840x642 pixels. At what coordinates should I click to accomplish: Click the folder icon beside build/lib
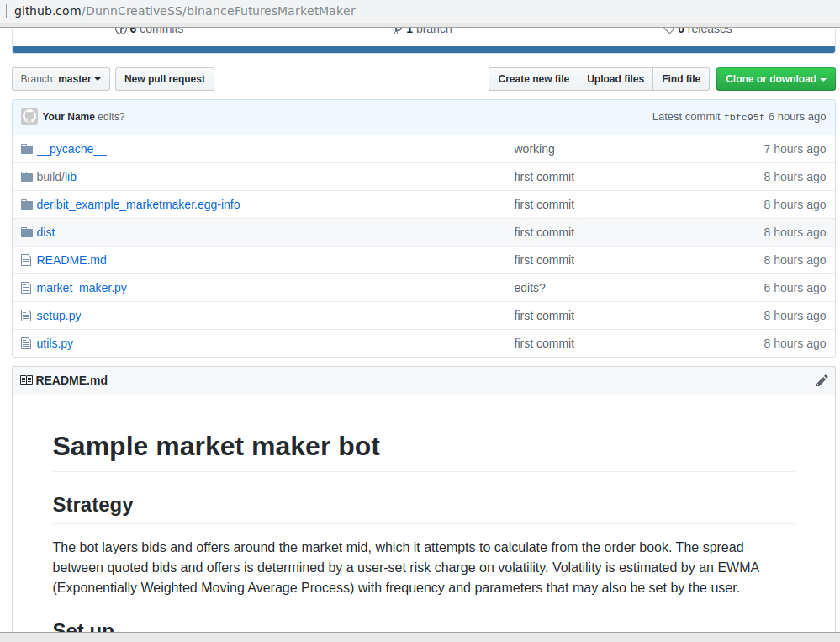[x=27, y=177]
